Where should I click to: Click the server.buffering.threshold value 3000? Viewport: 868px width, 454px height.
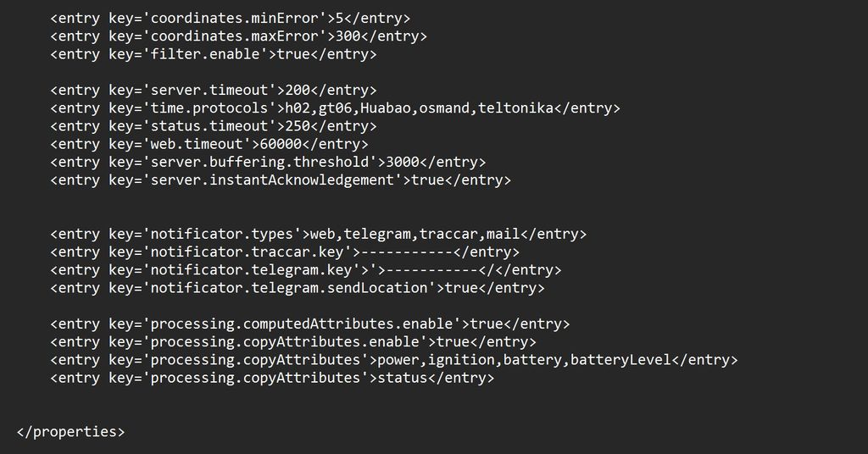click(x=403, y=162)
